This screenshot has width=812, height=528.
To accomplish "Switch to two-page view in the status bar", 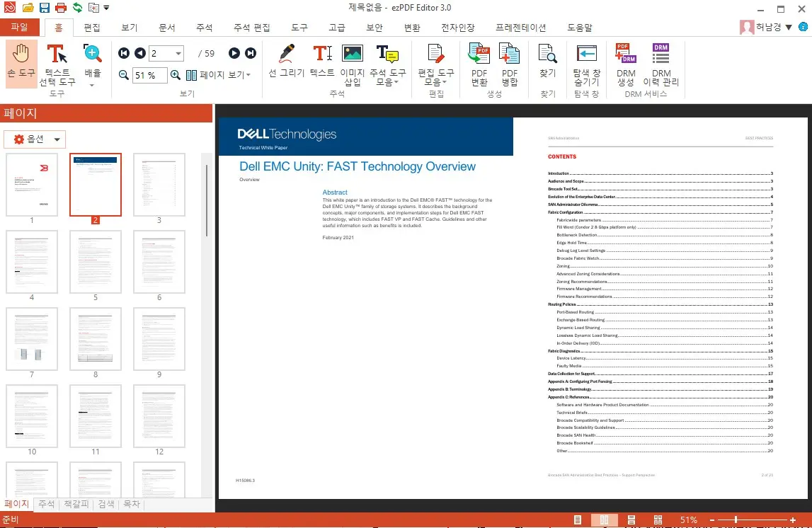I will coord(605,520).
